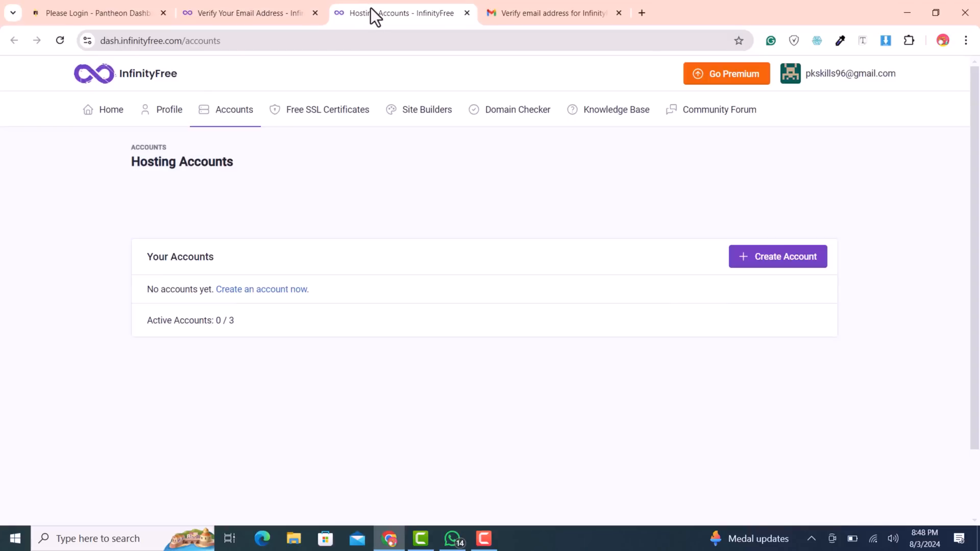The width and height of the screenshot is (980, 551).
Task: View site information icon in address bar
Action: coord(88,41)
